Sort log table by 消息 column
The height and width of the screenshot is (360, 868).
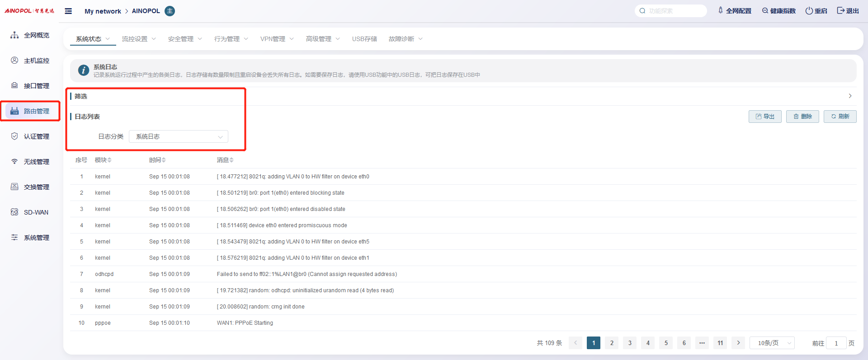tap(225, 160)
